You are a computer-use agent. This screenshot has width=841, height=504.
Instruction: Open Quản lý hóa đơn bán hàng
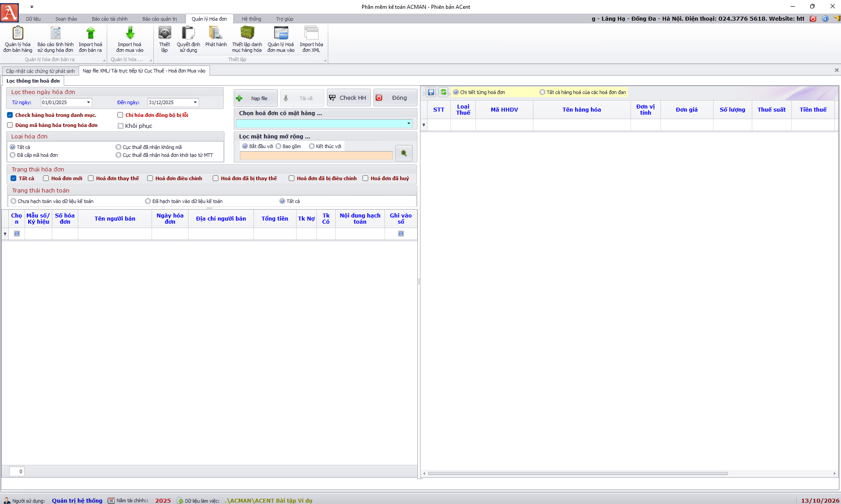coord(18,39)
